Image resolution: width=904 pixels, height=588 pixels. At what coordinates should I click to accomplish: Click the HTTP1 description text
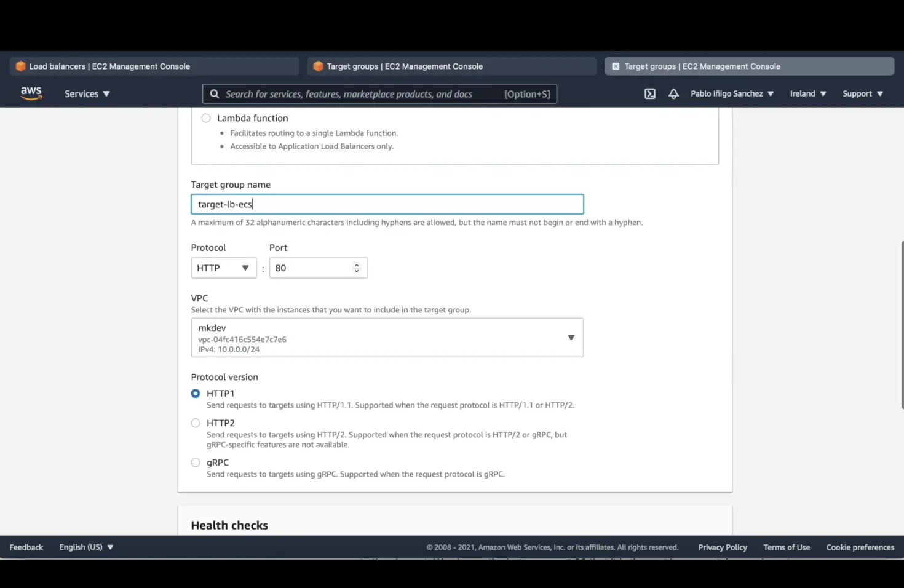click(391, 405)
